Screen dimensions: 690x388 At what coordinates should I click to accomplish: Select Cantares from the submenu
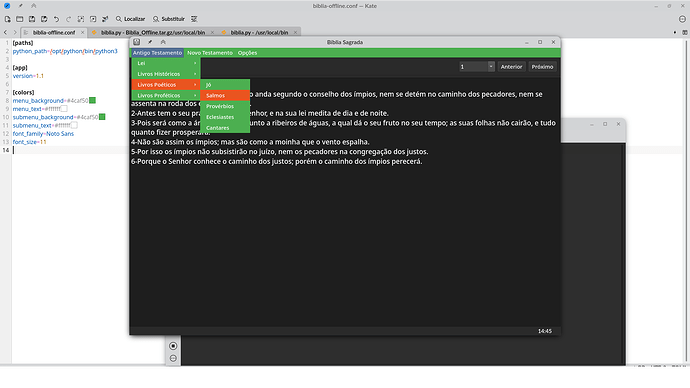[x=225, y=128]
